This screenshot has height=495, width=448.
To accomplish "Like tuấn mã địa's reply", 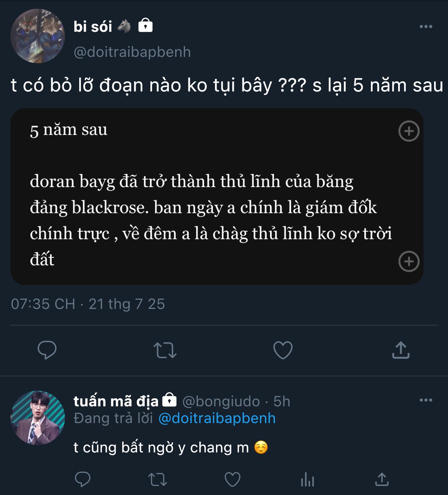I will [x=232, y=479].
